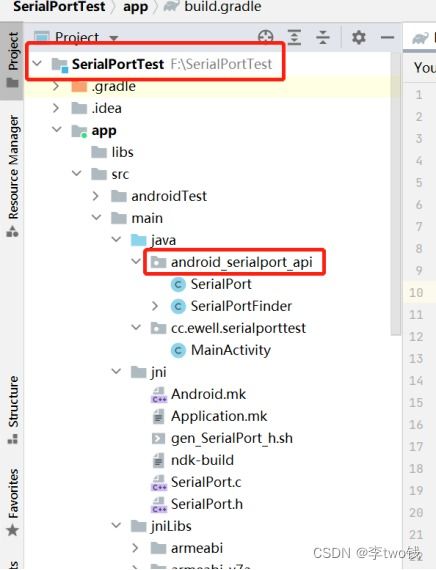Select the SerialPort class icon
This screenshot has width=436, height=570.
[x=178, y=284]
